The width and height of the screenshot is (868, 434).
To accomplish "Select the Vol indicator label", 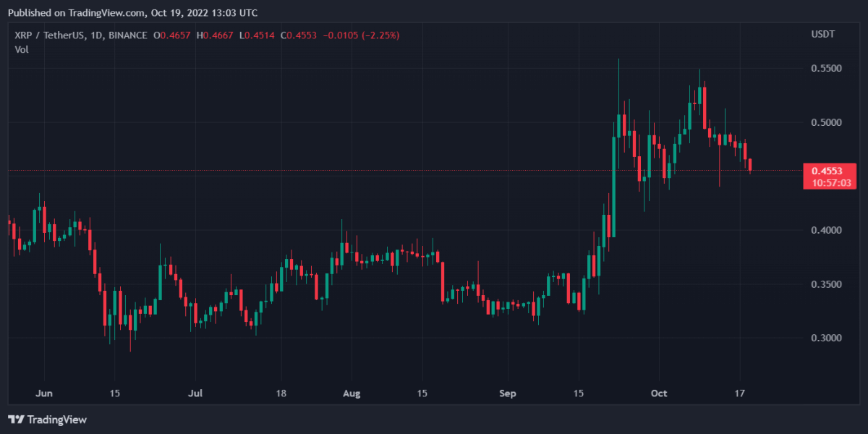I will tap(22, 48).
